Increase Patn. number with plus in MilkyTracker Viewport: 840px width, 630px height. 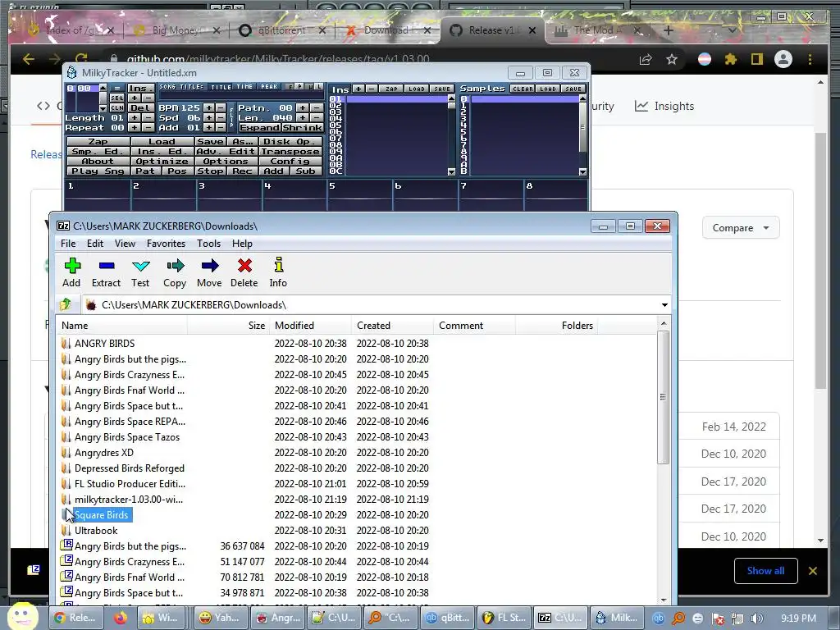(x=302, y=107)
